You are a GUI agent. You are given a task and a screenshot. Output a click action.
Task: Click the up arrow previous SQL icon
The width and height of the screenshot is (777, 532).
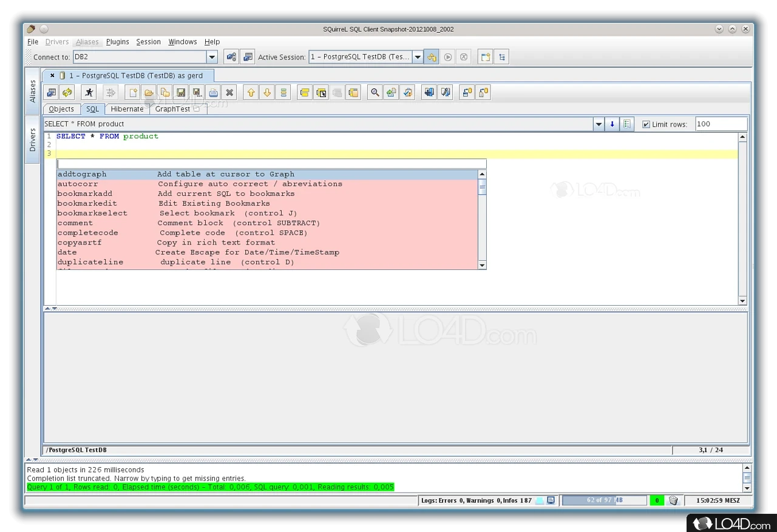[x=251, y=93]
